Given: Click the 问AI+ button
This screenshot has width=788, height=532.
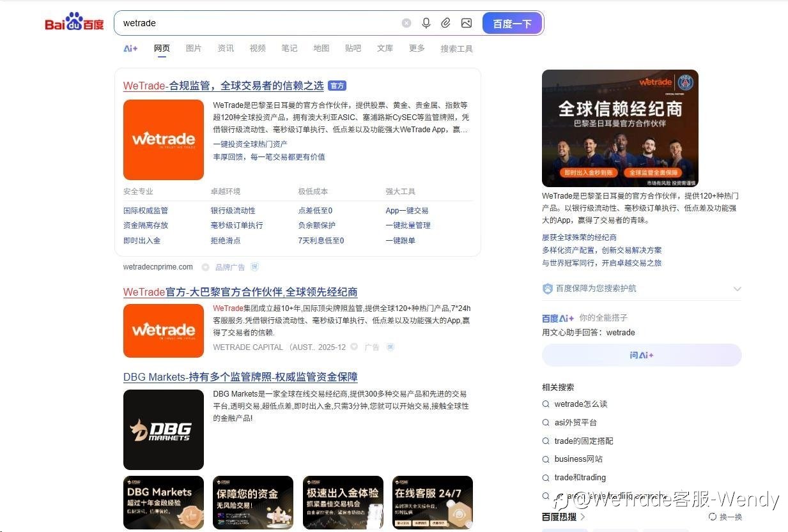Looking at the screenshot, I should (x=642, y=355).
